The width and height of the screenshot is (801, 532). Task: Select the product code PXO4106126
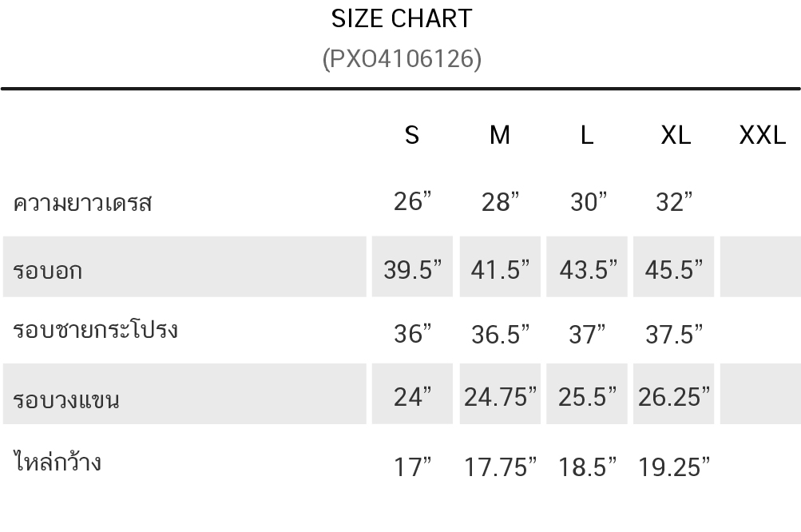click(402, 59)
